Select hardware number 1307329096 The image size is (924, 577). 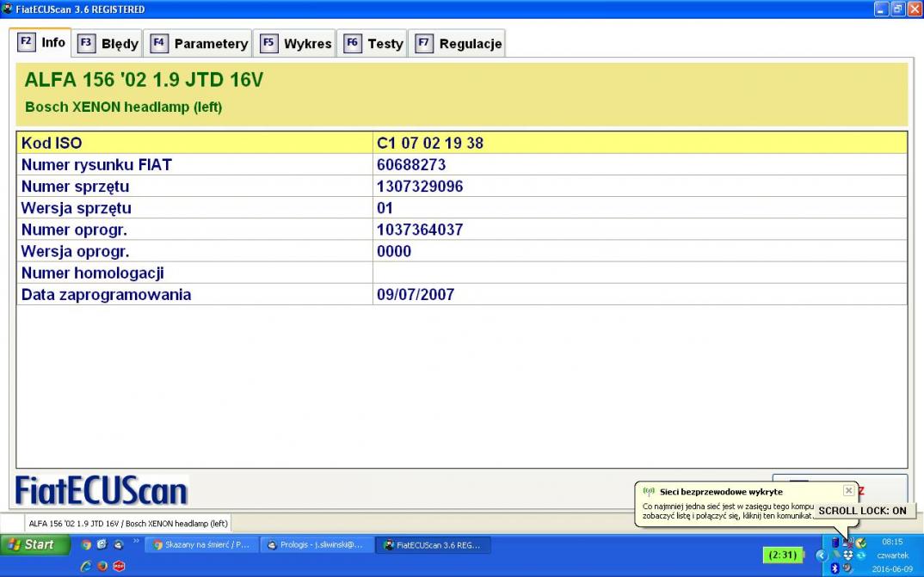(x=420, y=187)
